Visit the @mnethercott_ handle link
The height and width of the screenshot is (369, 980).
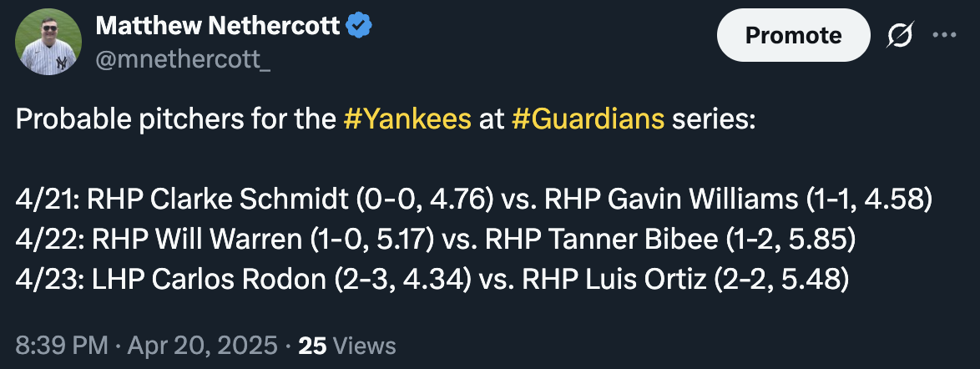[x=183, y=59]
